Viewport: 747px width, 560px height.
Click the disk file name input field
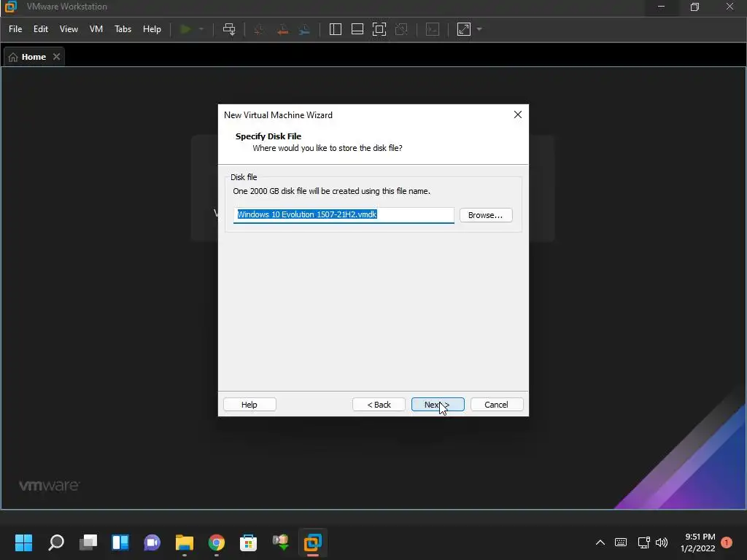(x=344, y=215)
